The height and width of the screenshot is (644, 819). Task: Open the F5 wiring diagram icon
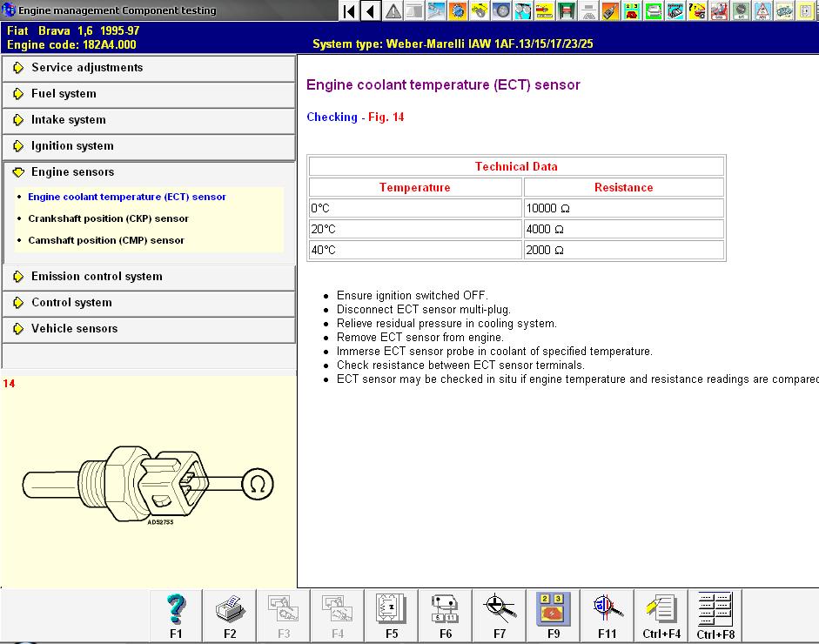coord(392,615)
